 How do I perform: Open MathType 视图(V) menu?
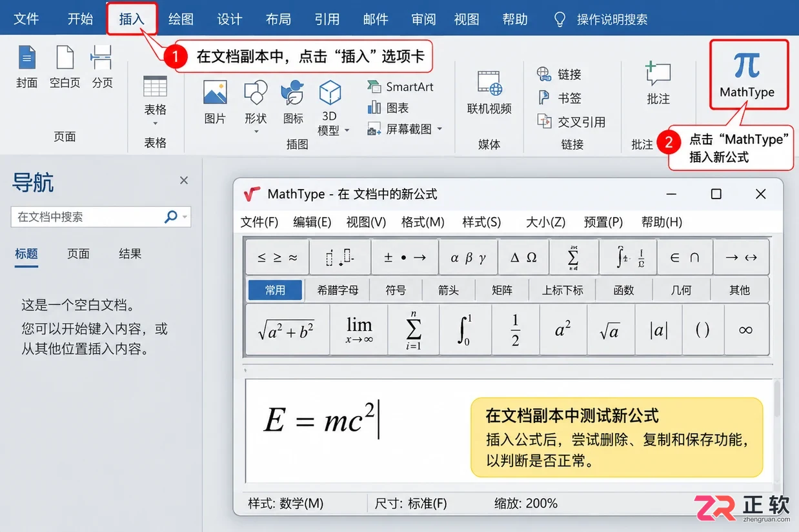click(366, 222)
